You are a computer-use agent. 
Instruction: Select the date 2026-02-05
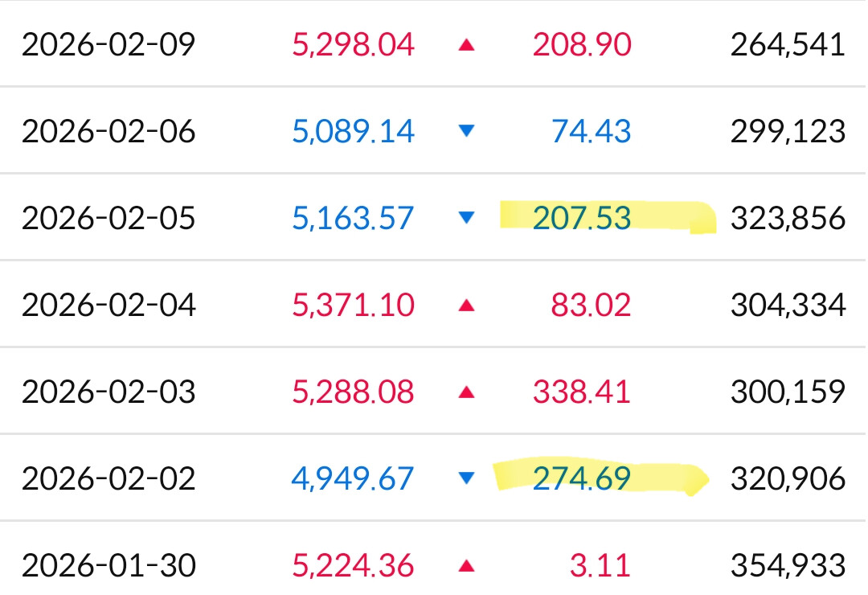click(x=108, y=218)
